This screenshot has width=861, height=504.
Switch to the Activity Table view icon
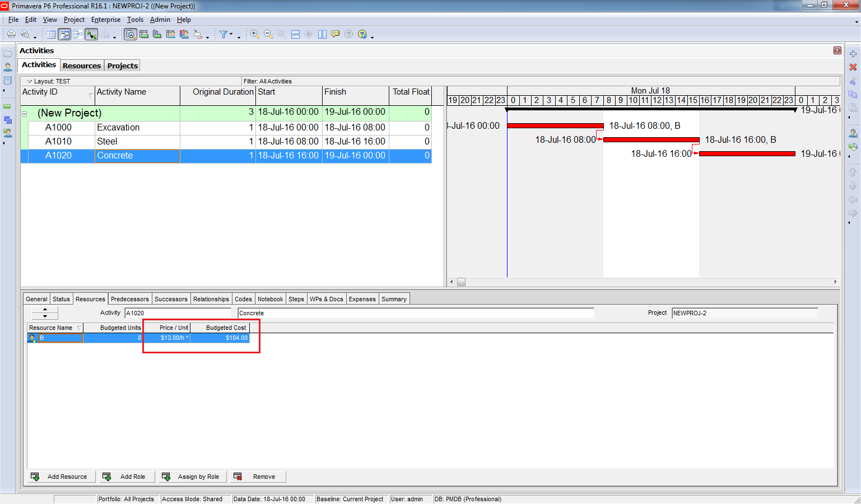click(51, 35)
